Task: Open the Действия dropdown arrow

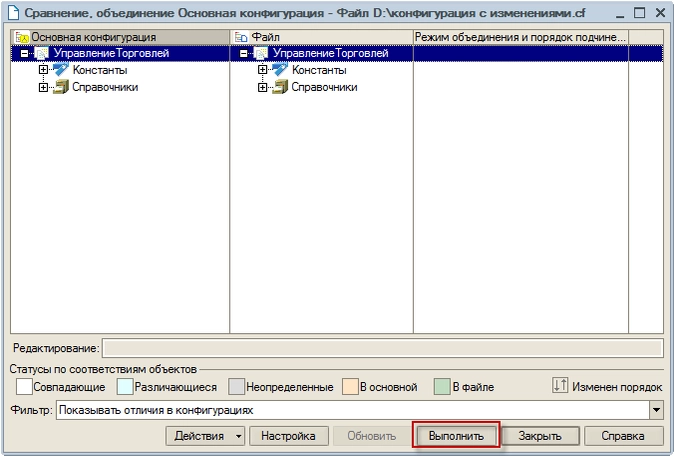Action: (239, 436)
